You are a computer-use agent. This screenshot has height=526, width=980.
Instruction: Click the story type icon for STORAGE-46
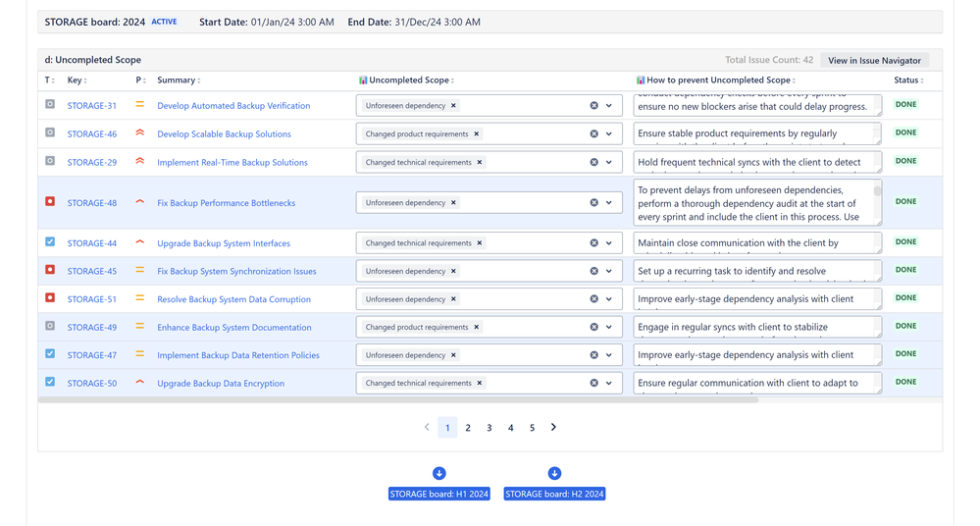50,132
